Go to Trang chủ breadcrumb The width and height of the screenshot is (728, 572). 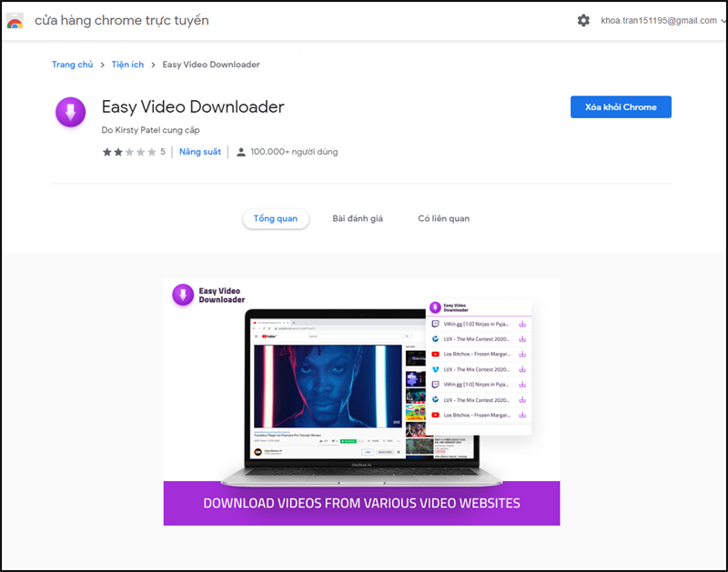73,65
